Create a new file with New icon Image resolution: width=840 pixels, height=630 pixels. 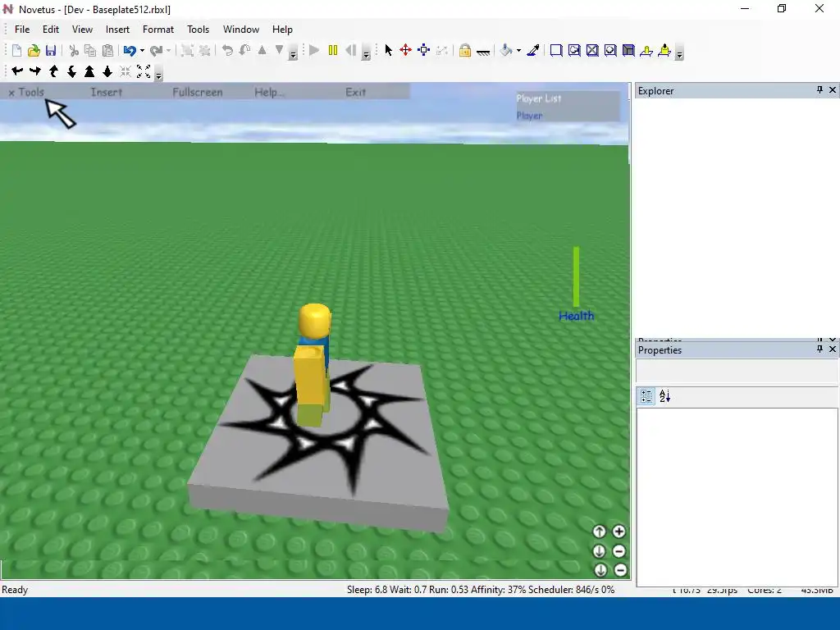pyautogui.click(x=16, y=50)
